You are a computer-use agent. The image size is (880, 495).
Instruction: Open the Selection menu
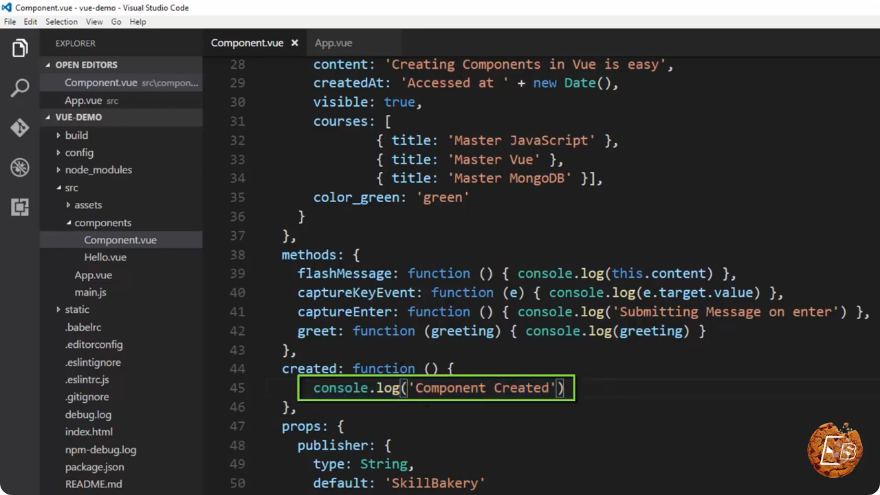(x=61, y=22)
